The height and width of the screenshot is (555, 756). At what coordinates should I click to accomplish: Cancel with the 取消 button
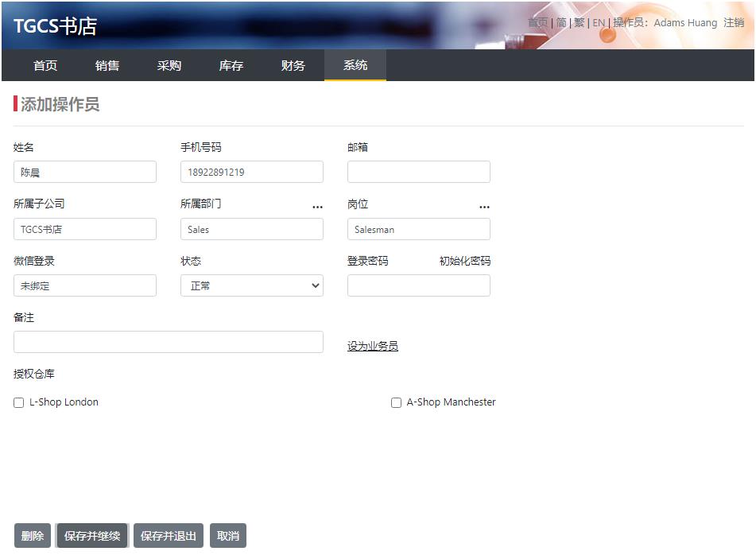point(228,536)
